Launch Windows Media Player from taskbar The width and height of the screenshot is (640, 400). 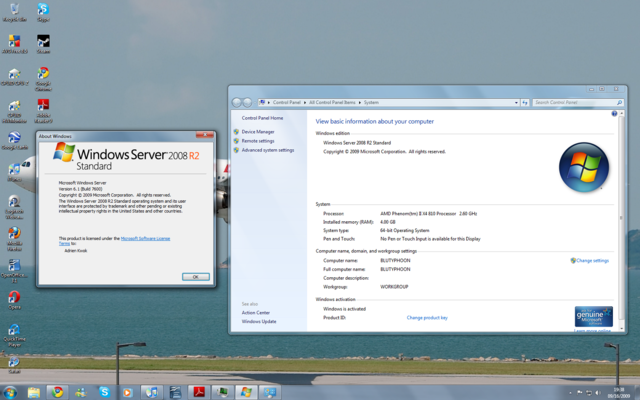(x=127, y=392)
